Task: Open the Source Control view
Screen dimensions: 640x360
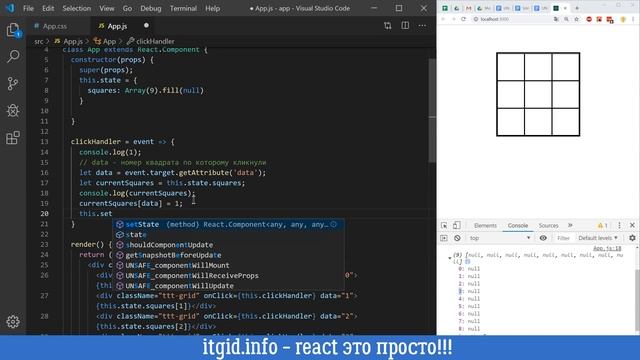Action: [x=13, y=83]
